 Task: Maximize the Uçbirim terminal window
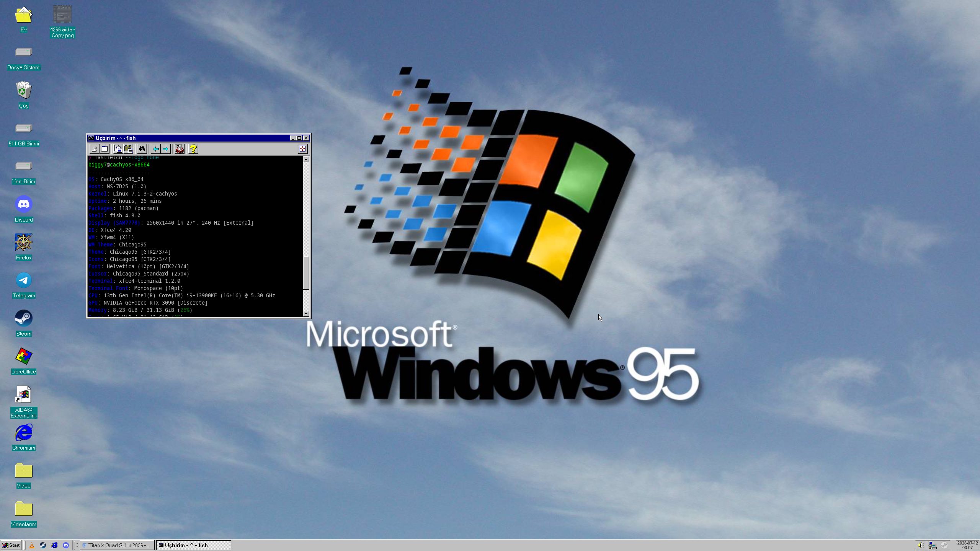299,138
